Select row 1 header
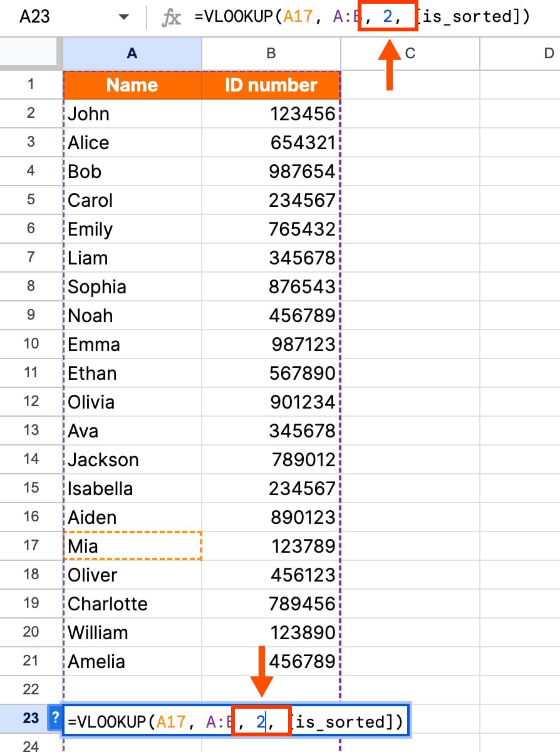 click(31, 85)
